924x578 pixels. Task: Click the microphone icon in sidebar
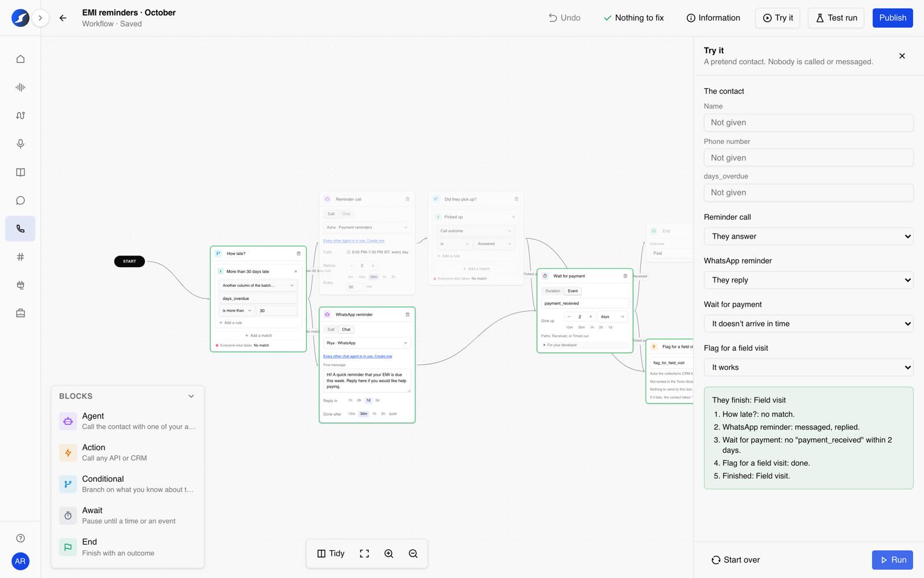(20, 144)
